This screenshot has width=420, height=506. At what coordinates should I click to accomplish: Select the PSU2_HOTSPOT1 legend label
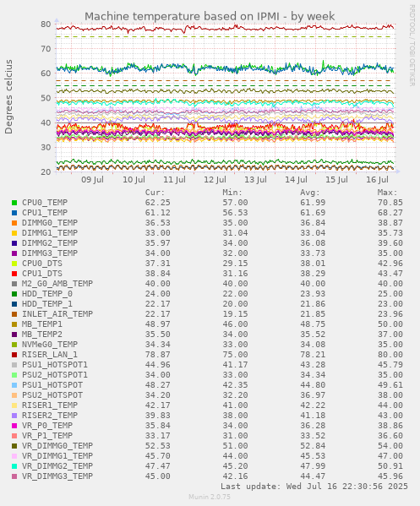click(x=55, y=375)
